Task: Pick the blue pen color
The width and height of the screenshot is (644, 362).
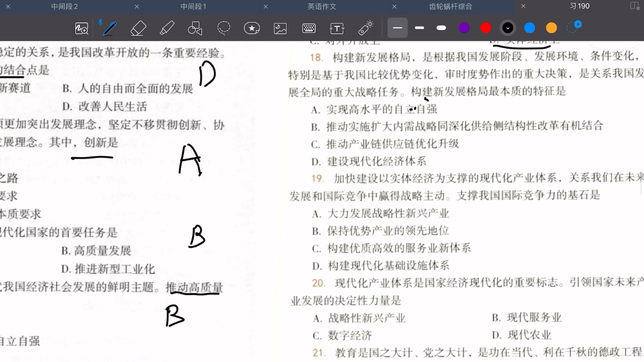Action: point(530,28)
